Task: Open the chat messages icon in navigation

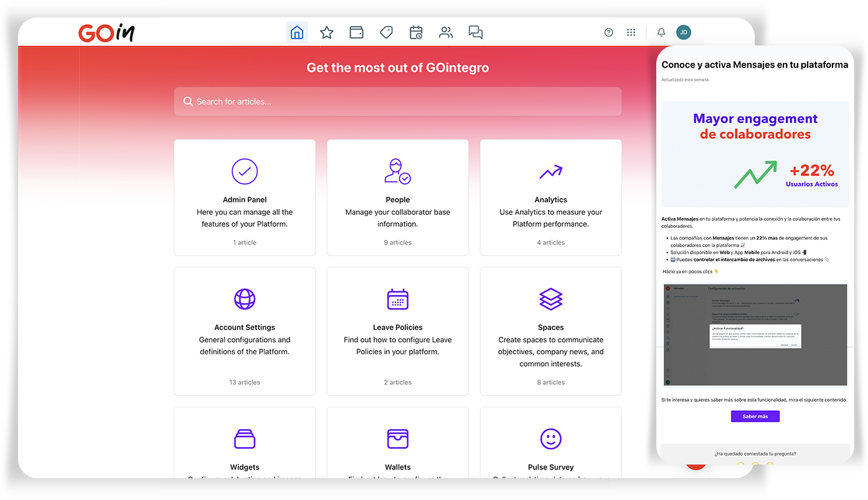Action: coord(476,32)
